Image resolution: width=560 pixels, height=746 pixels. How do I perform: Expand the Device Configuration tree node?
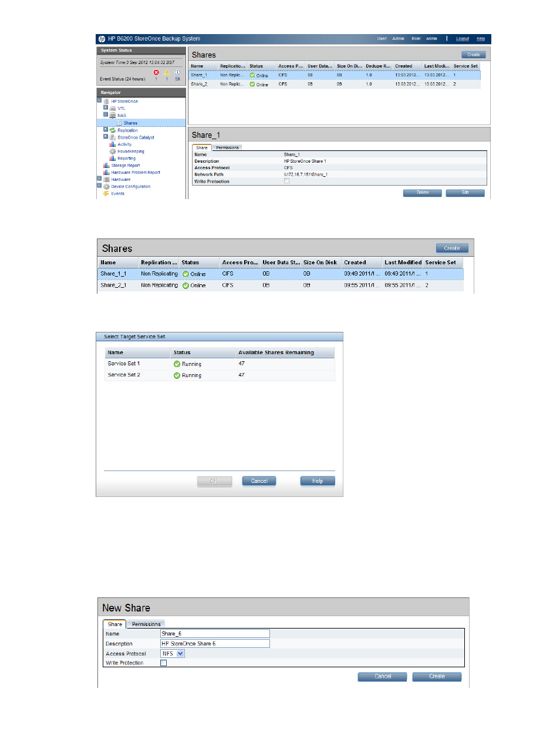click(99, 186)
